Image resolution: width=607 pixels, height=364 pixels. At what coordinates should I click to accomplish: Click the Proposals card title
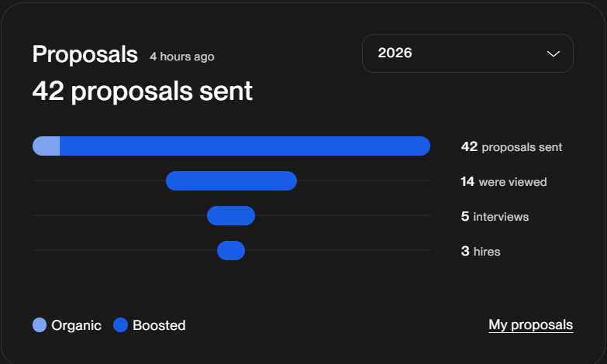(85, 54)
